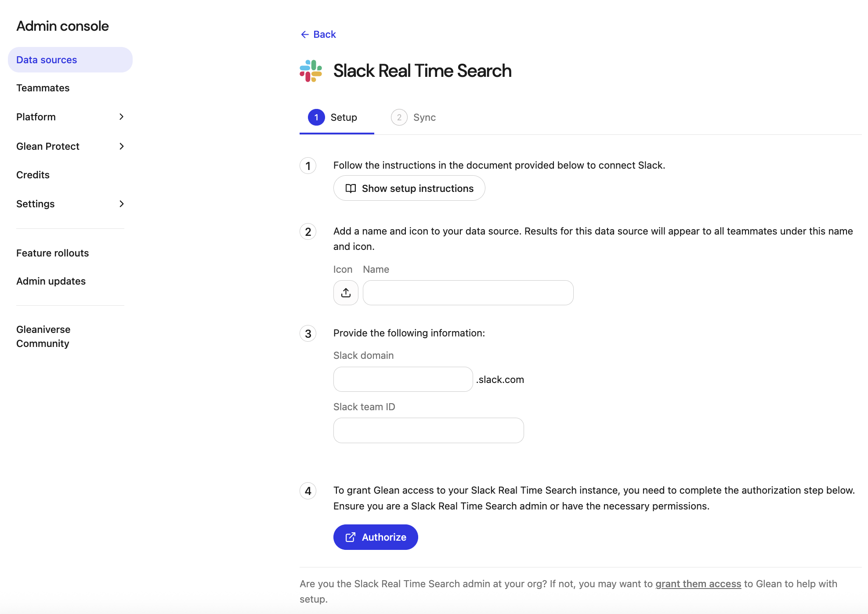The height and width of the screenshot is (614, 868).
Task: Click the Slack logo next to the page title
Action: tap(310, 71)
